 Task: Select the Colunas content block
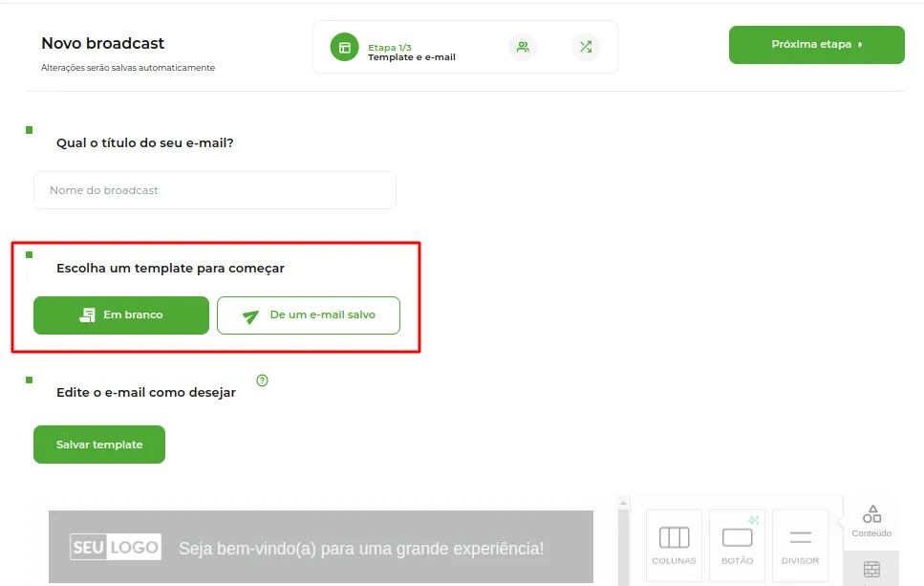[675, 545]
